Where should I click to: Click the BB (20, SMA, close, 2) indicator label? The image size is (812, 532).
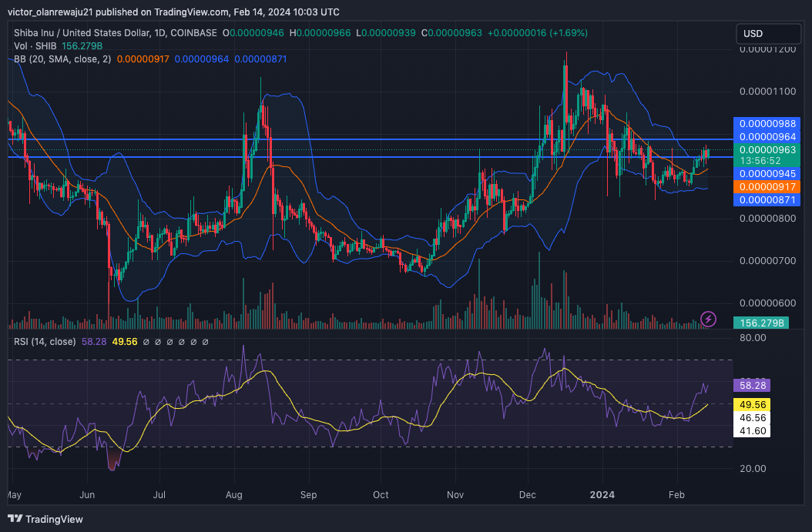point(62,59)
